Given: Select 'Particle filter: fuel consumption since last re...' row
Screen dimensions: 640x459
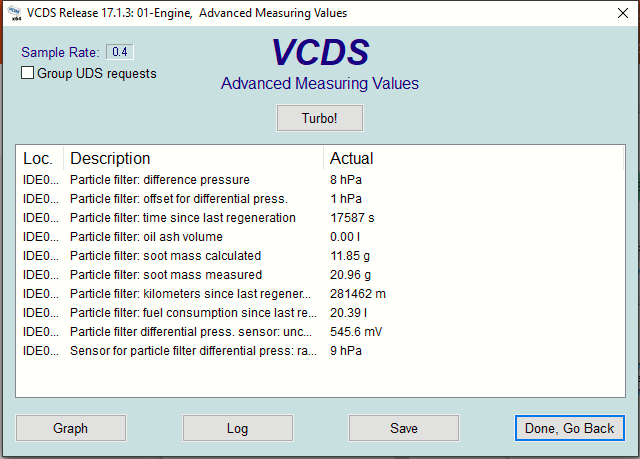Looking at the screenshot, I should (320, 313).
